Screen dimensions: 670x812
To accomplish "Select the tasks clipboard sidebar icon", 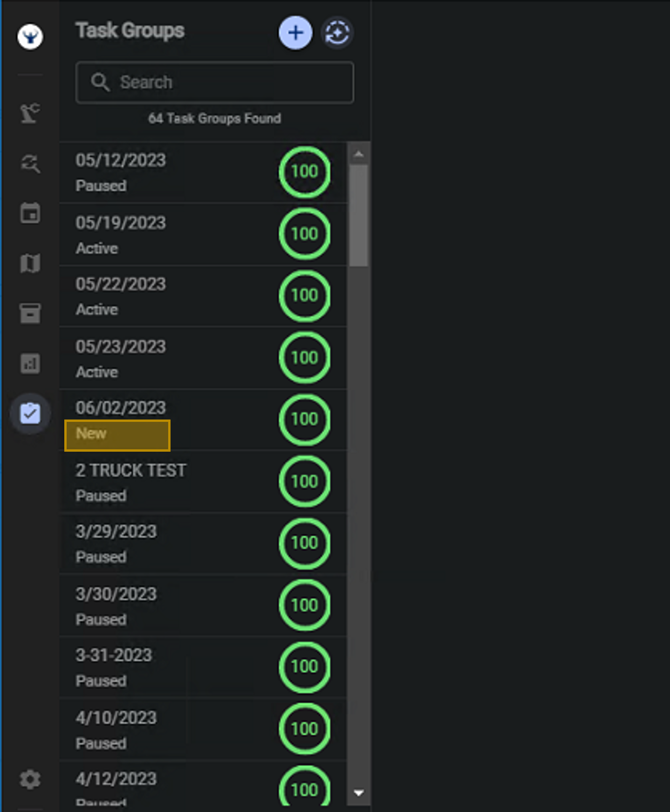I will 30,413.
